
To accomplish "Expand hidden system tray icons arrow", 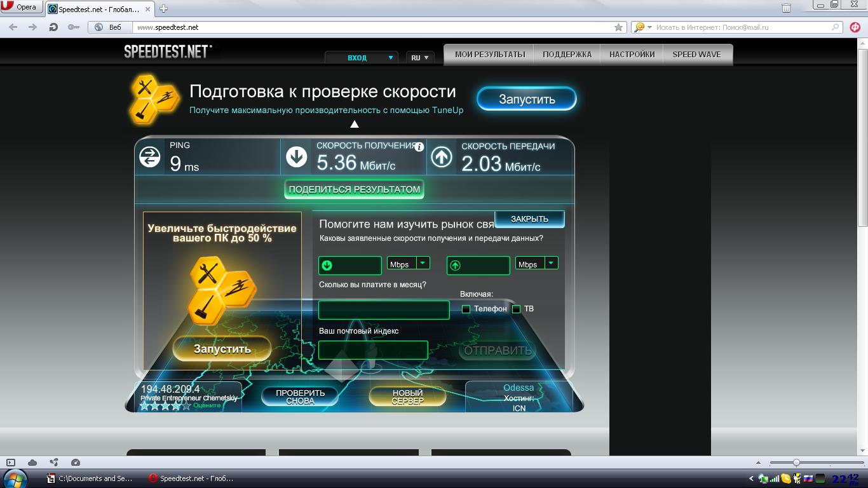I will click(x=752, y=478).
